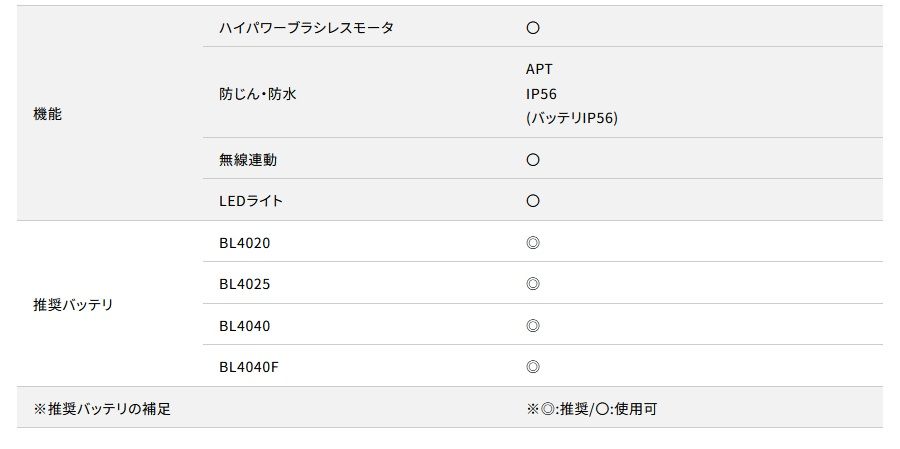Click the double-circle mark for BL4040

point(532,326)
